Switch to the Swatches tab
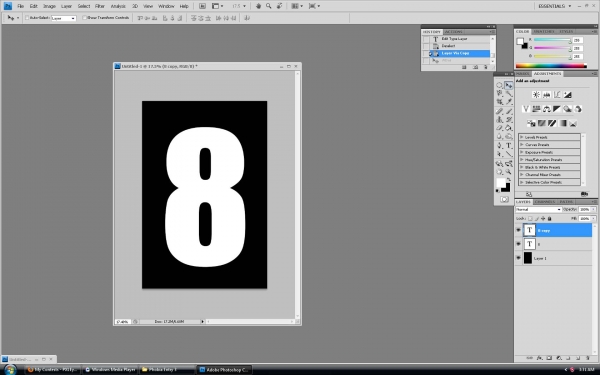The width and height of the screenshot is (600, 375). pos(544,31)
